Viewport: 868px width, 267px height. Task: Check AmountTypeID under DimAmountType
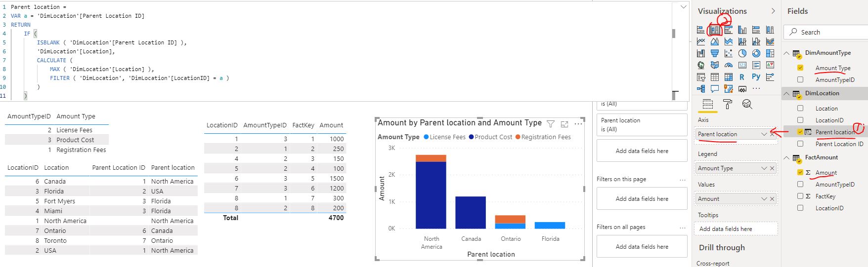coord(800,79)
